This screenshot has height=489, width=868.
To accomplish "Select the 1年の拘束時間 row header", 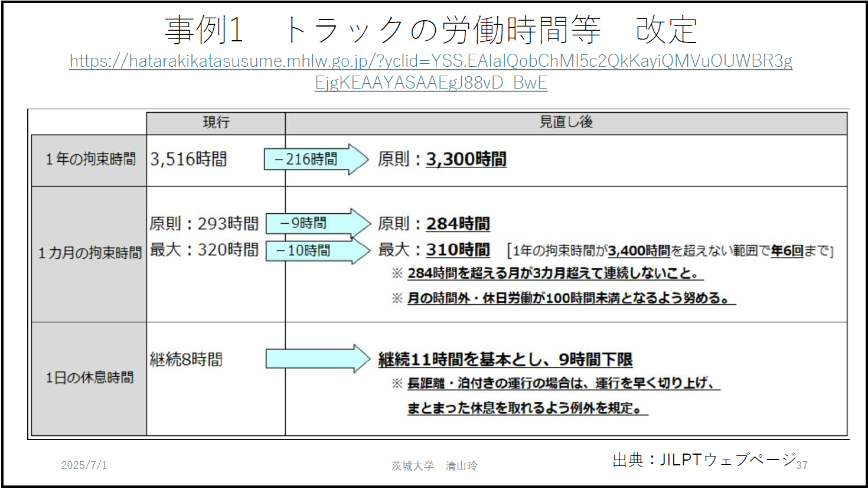I will (90, 159).
